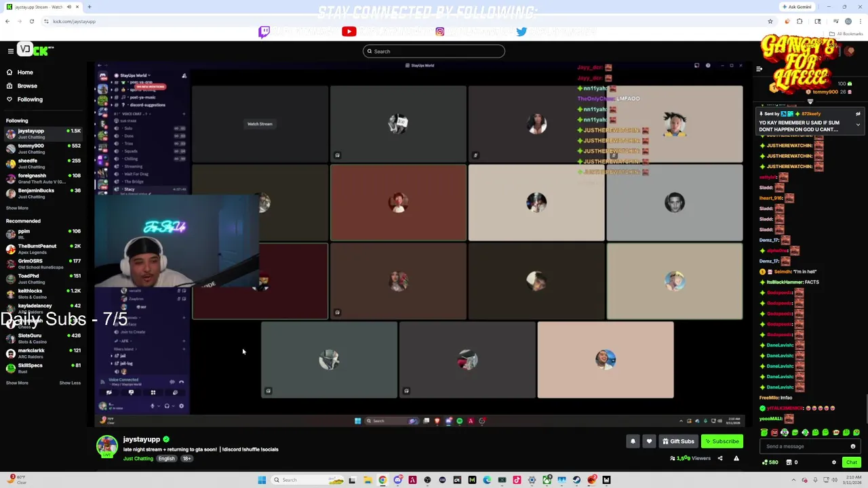Collapse leaderboard with down arrow handle

tap(810, 102)
